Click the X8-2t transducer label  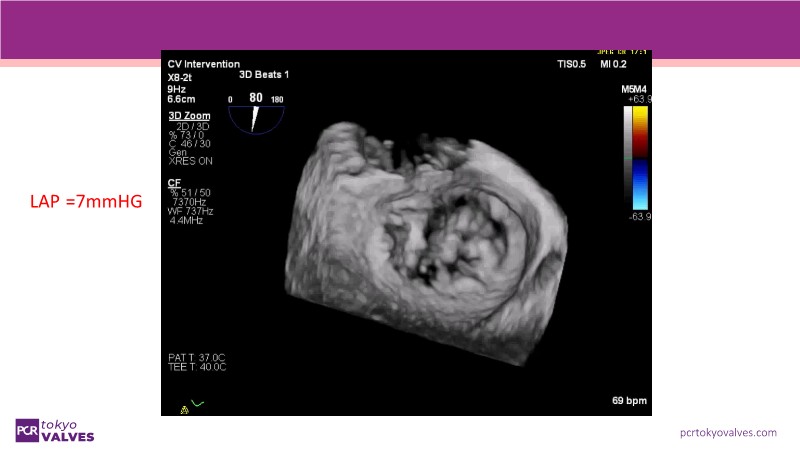click(180, 77)
